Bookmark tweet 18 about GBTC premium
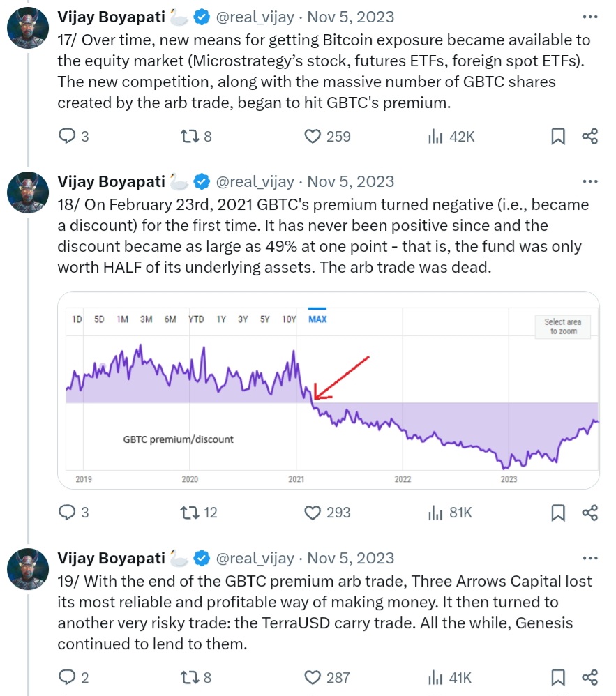The image size is (616, 696). click(558, 513)
